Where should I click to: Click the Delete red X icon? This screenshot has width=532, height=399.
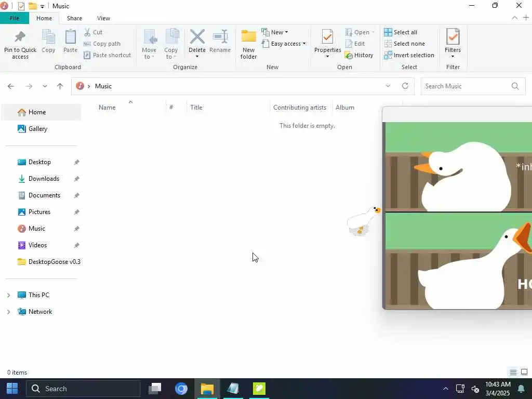[x=197, y=37]
